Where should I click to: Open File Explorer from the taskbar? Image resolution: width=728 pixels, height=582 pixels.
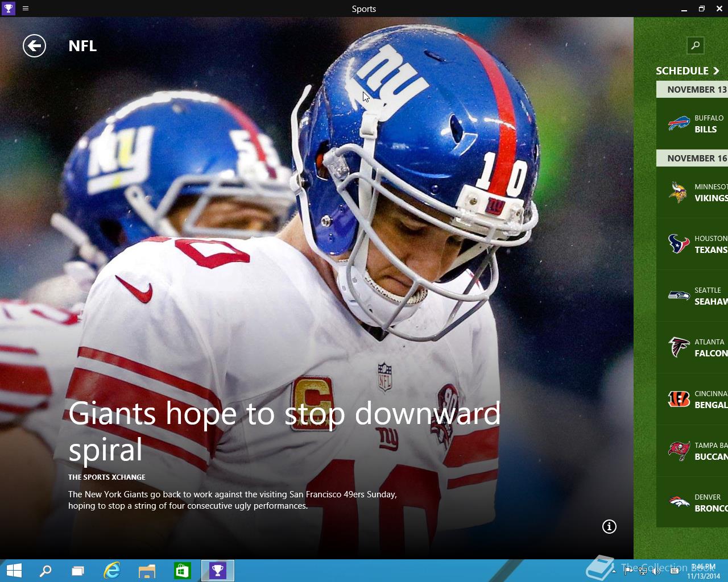[147, 571]
